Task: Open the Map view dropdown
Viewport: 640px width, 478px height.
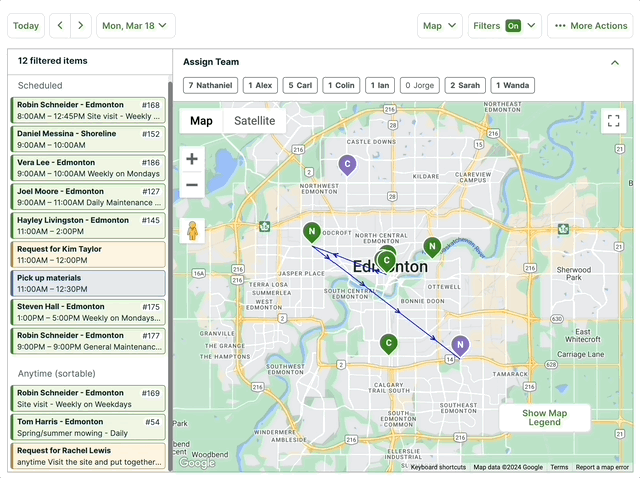Action: pos(440,26)
